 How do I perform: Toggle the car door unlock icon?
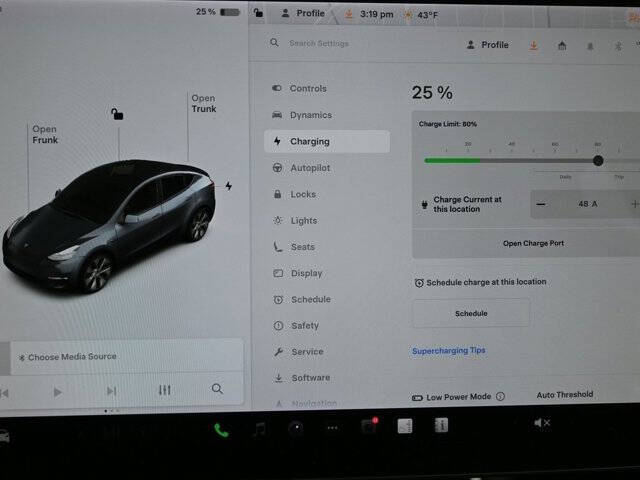(117, 113)
